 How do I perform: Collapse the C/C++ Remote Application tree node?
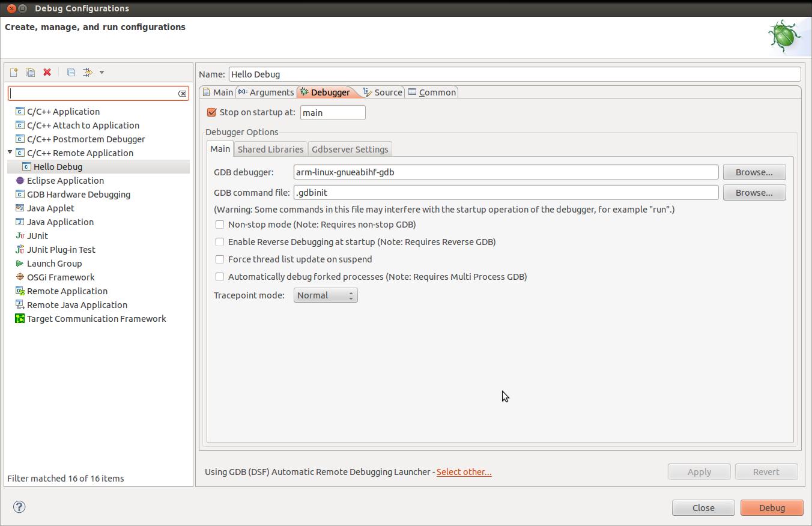[10, 153]
